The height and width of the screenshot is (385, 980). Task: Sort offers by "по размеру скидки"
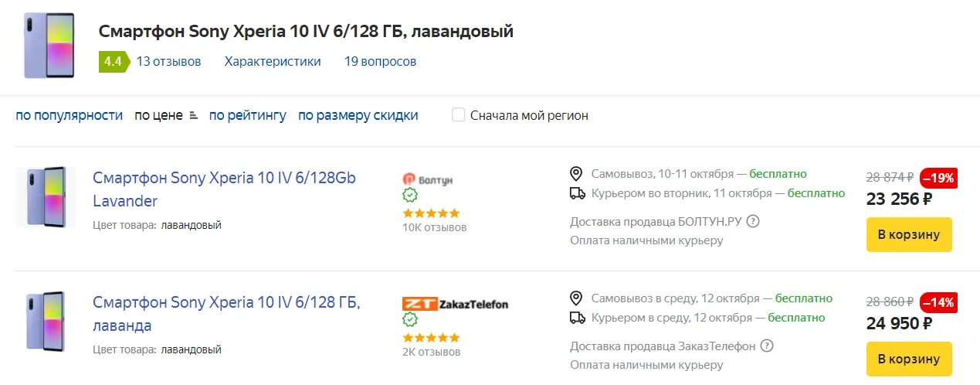(x=358, y=115)
